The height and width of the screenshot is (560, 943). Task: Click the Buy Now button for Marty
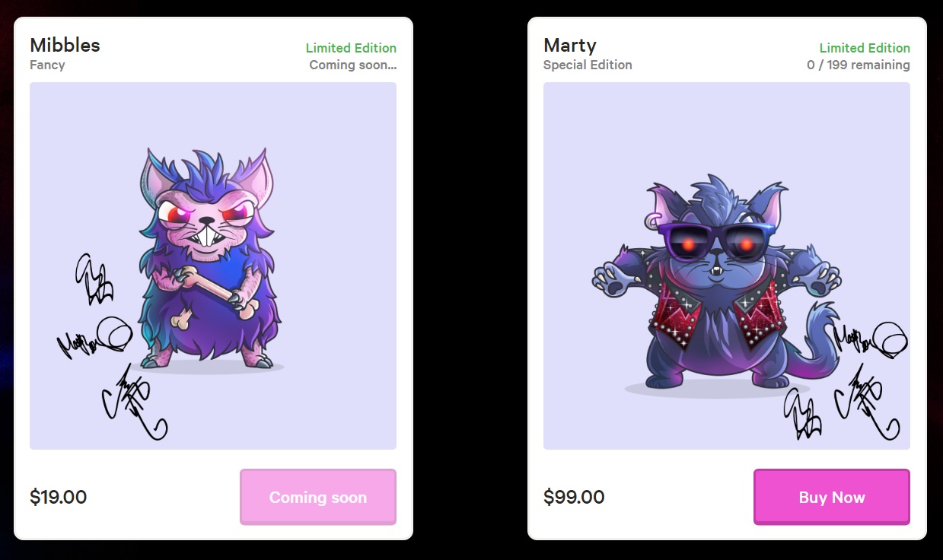tap(831, 497)
